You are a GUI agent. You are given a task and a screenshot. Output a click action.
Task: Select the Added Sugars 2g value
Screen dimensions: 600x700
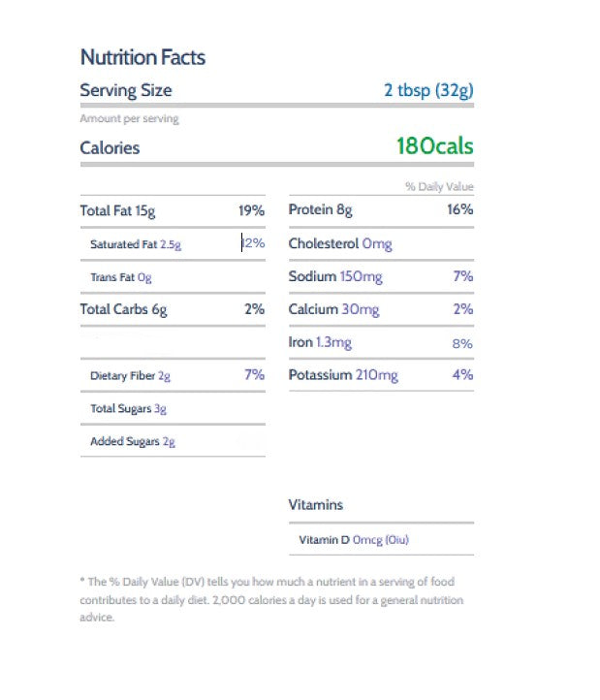(169, 442)
